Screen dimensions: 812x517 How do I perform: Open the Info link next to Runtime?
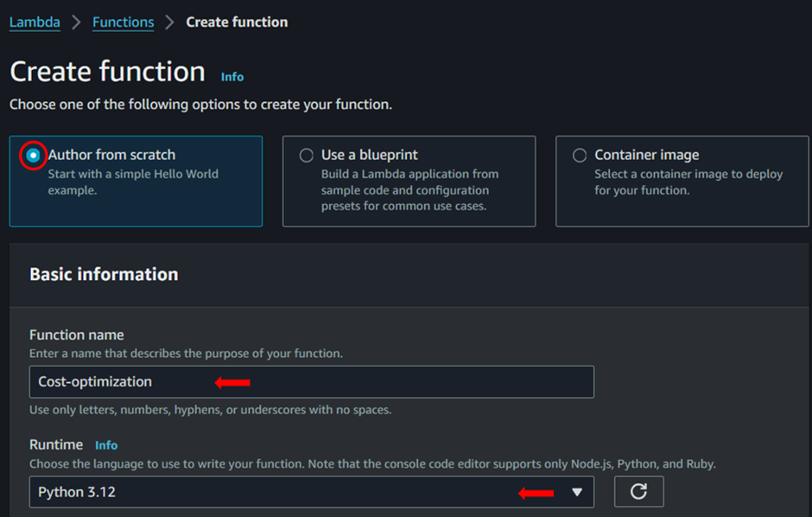point(106,445)
